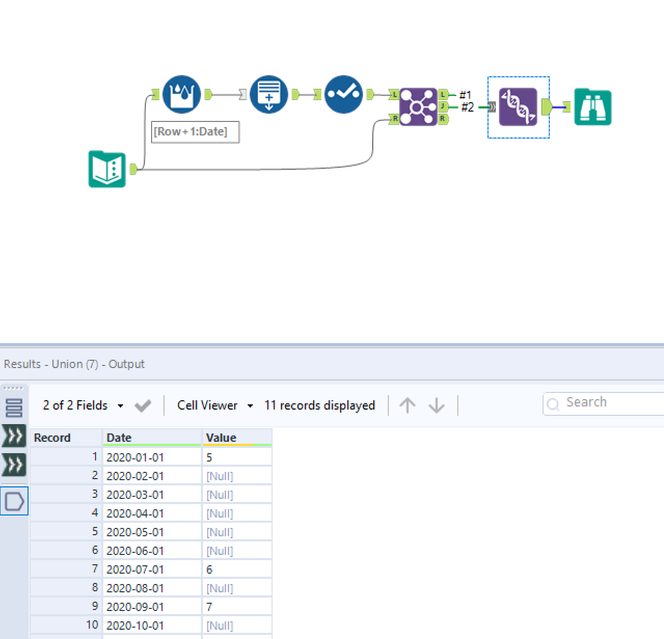Click the Record column header
This screenshot has width=664, height=639.
tap(66, 437)
